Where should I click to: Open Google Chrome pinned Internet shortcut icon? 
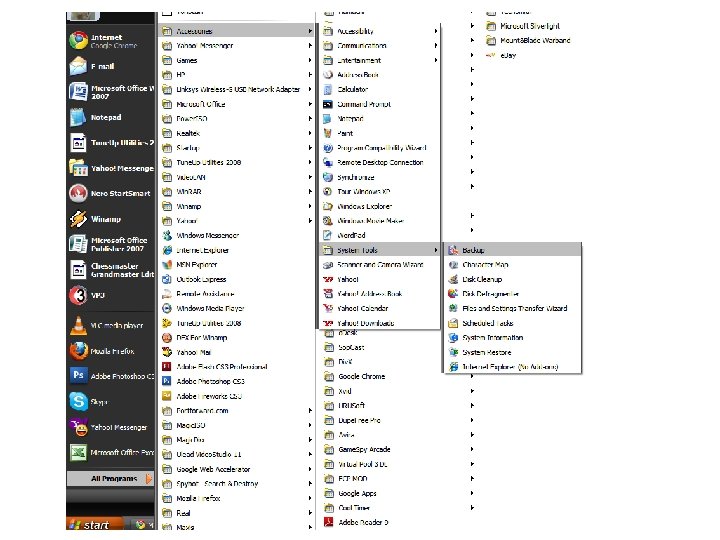(x=79, y=40)
